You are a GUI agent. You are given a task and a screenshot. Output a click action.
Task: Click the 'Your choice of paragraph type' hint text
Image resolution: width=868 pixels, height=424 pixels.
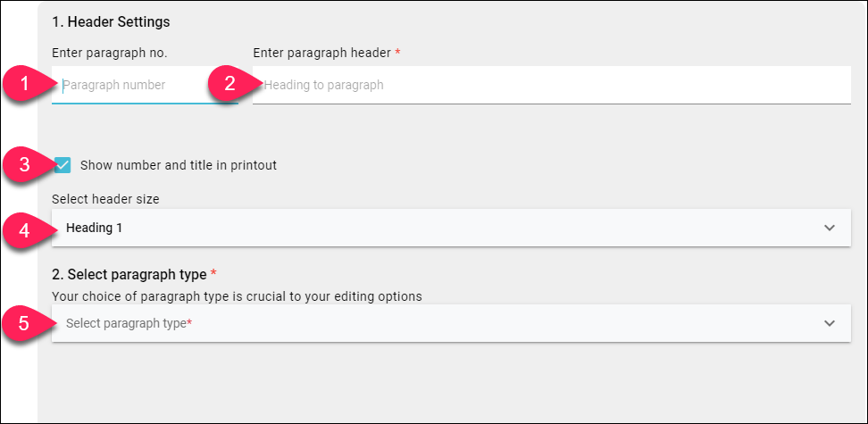pyautogui.click(x=237, y=296)
